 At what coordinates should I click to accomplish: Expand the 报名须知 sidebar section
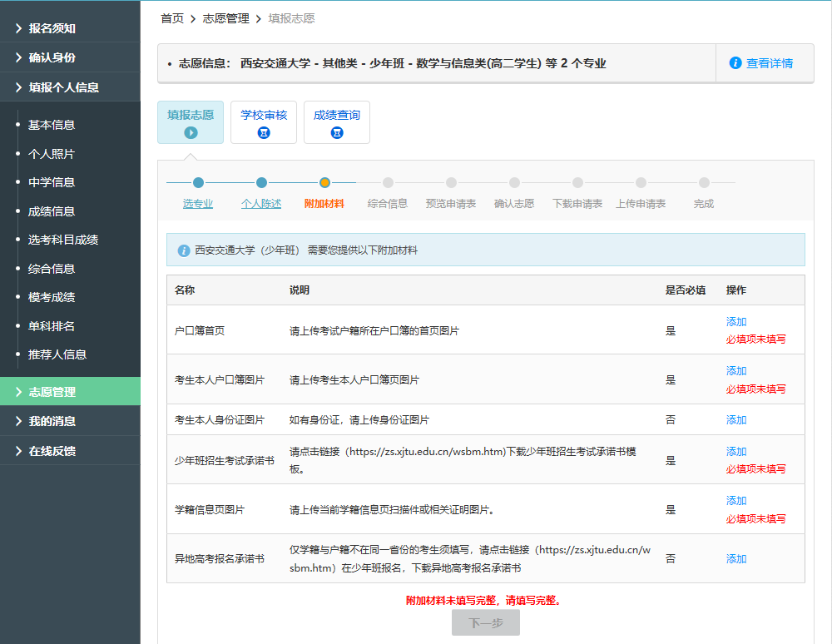(52, 28)
